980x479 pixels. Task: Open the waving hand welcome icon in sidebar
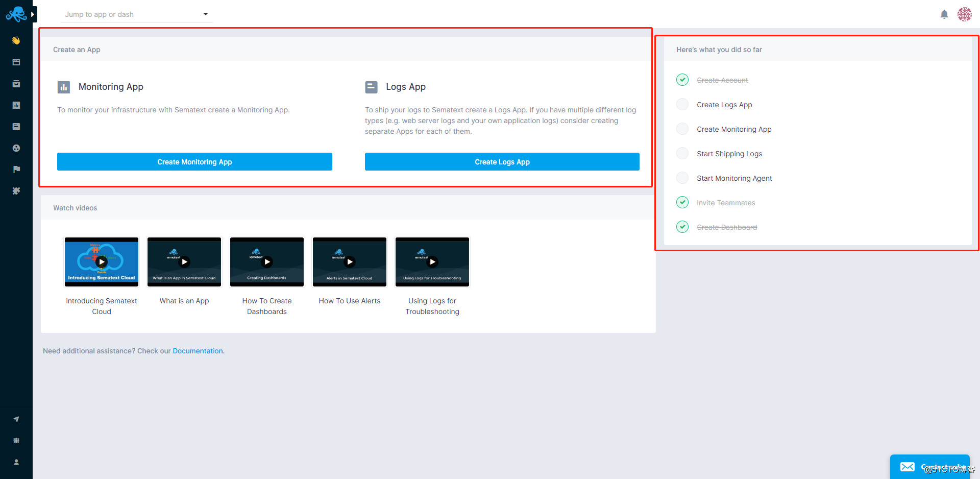[16, 40]
